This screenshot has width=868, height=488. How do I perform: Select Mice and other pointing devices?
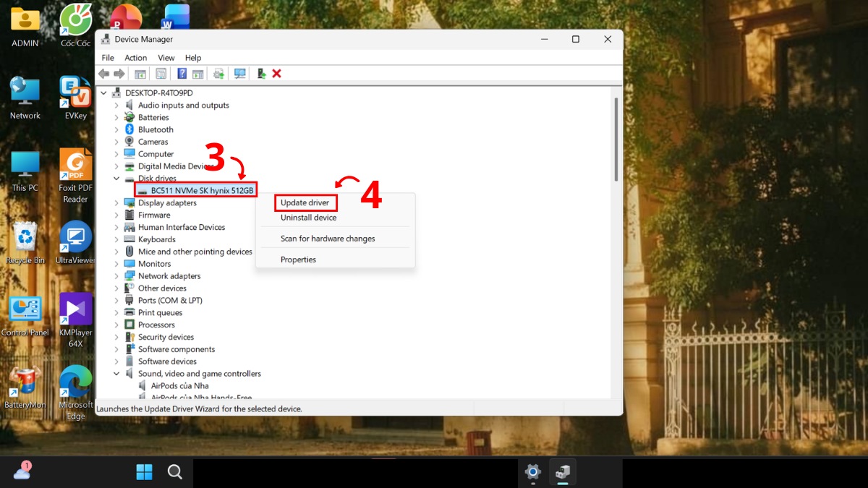tap(195, 252)
